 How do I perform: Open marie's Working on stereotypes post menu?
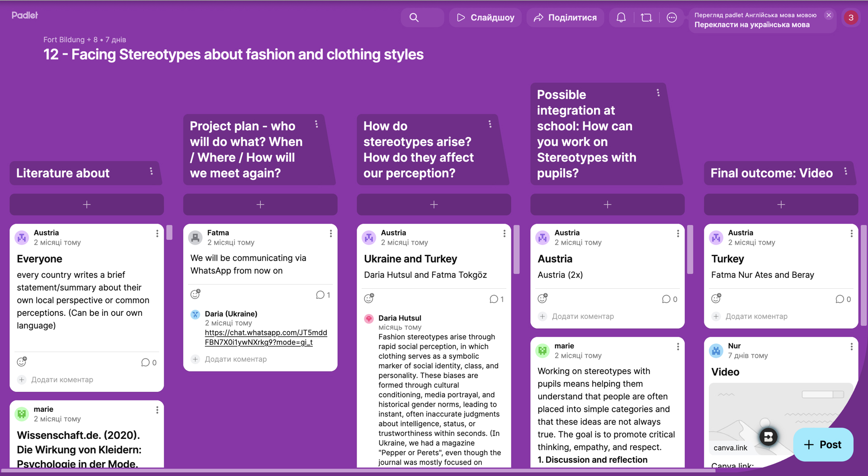pyautogui.click(x=678, y=347)
